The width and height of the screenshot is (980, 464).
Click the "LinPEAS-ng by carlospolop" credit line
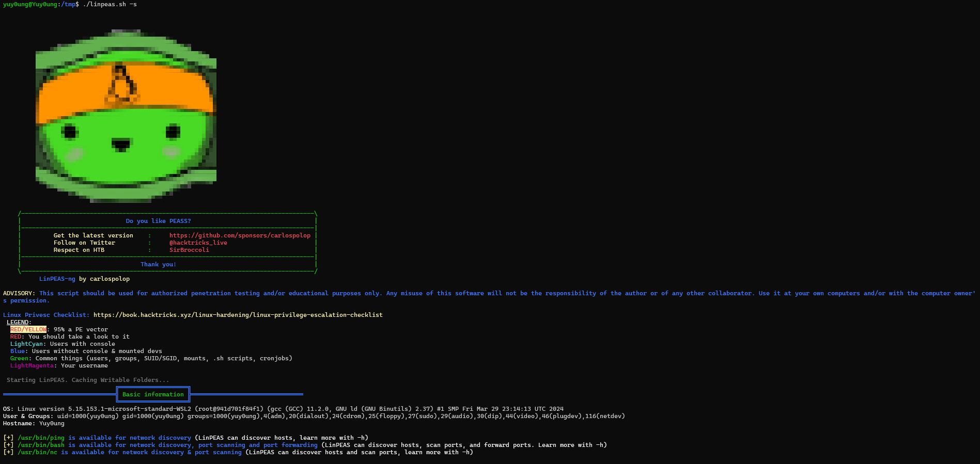click(x=84, y=279)
